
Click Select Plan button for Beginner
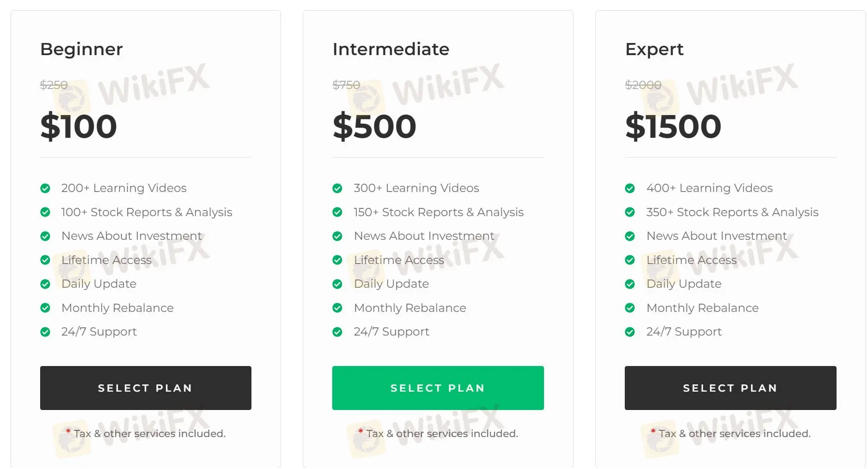[x=146, y=388]
